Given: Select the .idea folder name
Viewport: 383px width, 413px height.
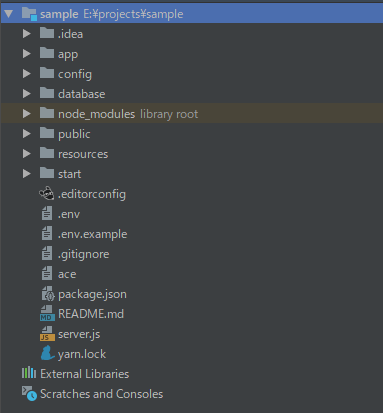Looking at the screenshot, I should tap(70, 34).
